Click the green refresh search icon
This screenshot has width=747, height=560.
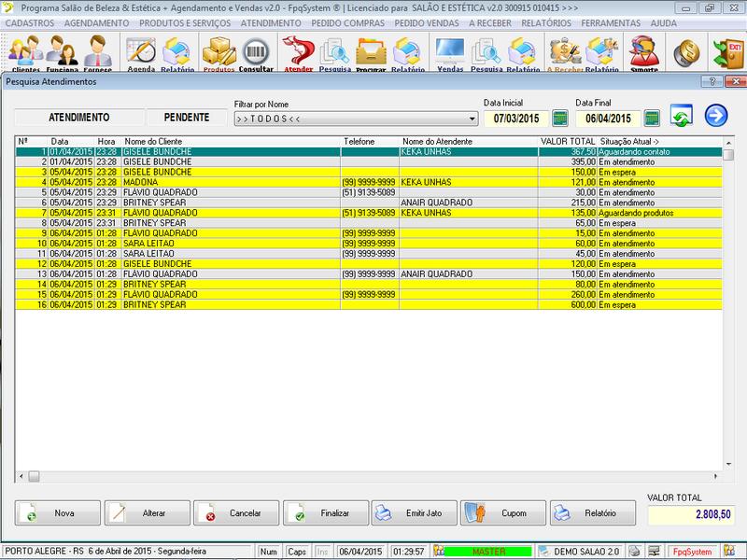[682, 118]
